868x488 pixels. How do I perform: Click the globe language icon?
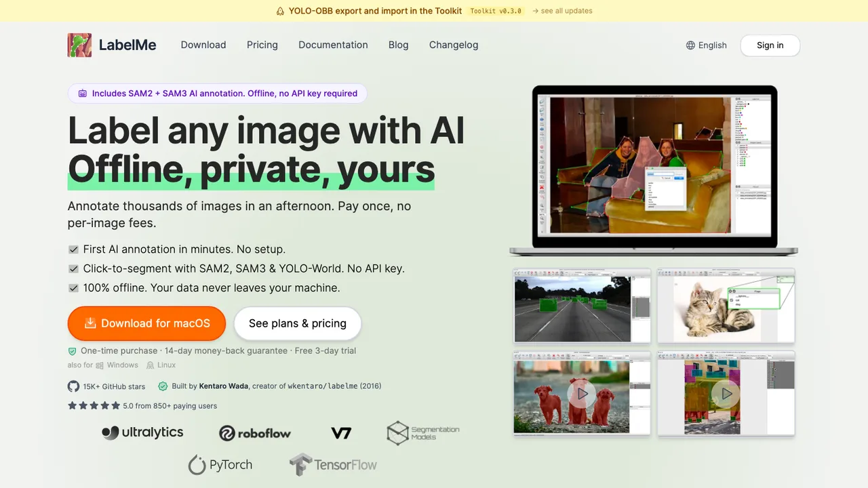690,45
